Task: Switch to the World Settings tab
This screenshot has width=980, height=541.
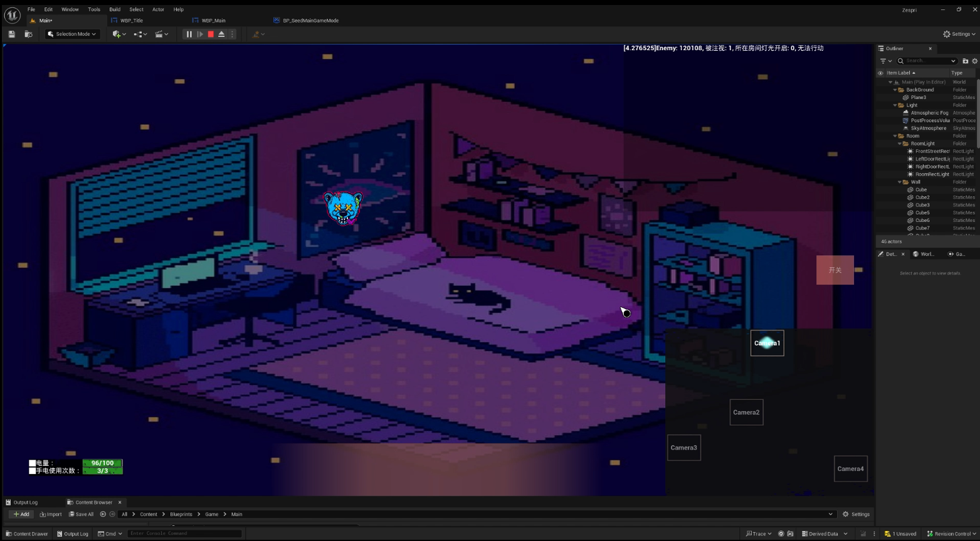Action: click(924, 254)
